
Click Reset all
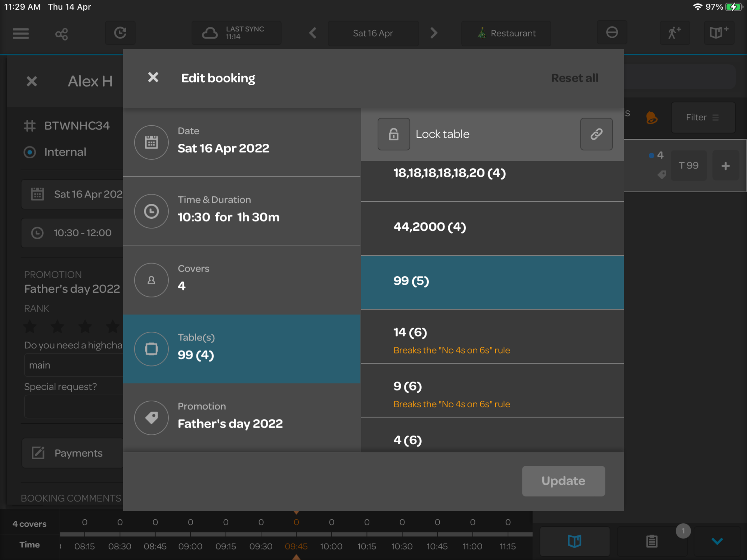click(574, 78)
